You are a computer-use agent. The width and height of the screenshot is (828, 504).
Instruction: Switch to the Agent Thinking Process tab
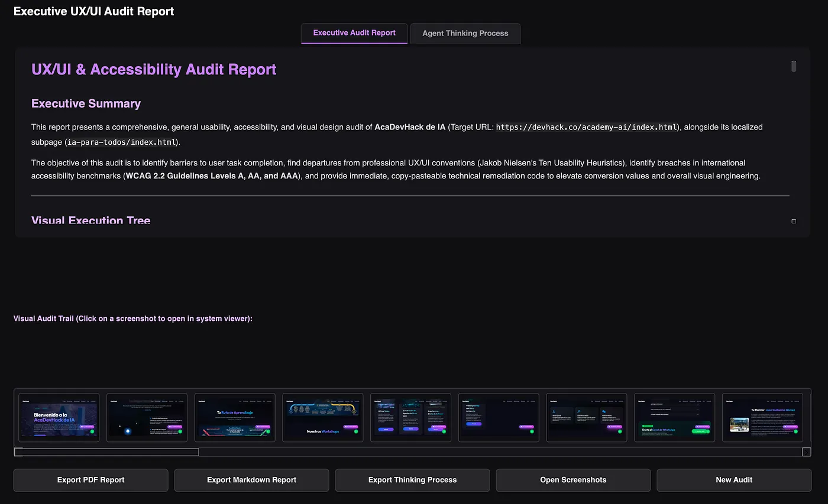pyautogui.click(x=465, y=33)
